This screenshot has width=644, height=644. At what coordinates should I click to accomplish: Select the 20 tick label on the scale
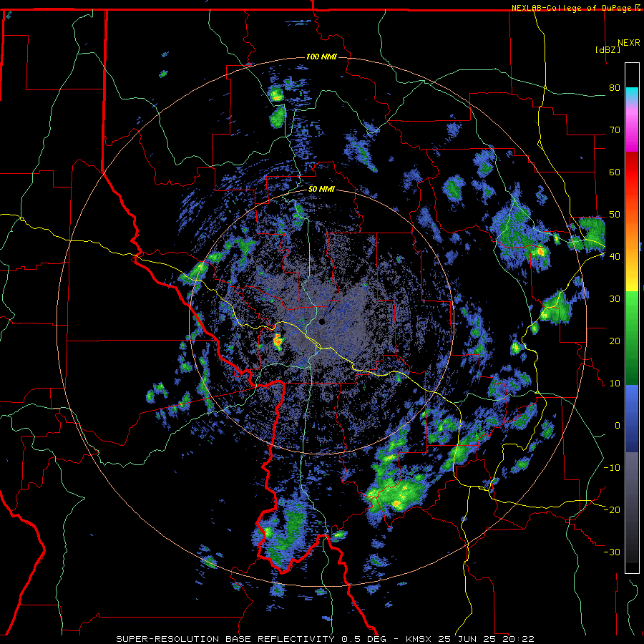pyautogui.click(x=615, y=341)
